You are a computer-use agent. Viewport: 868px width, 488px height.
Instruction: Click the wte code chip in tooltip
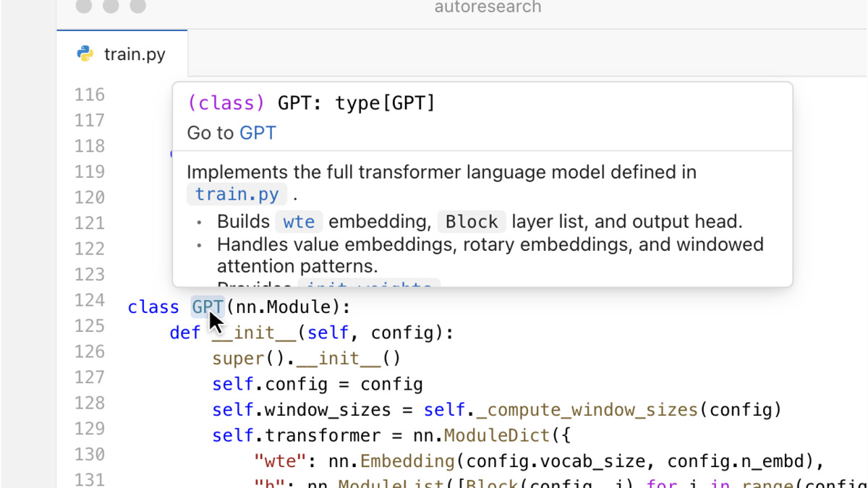tap(299, 221)
